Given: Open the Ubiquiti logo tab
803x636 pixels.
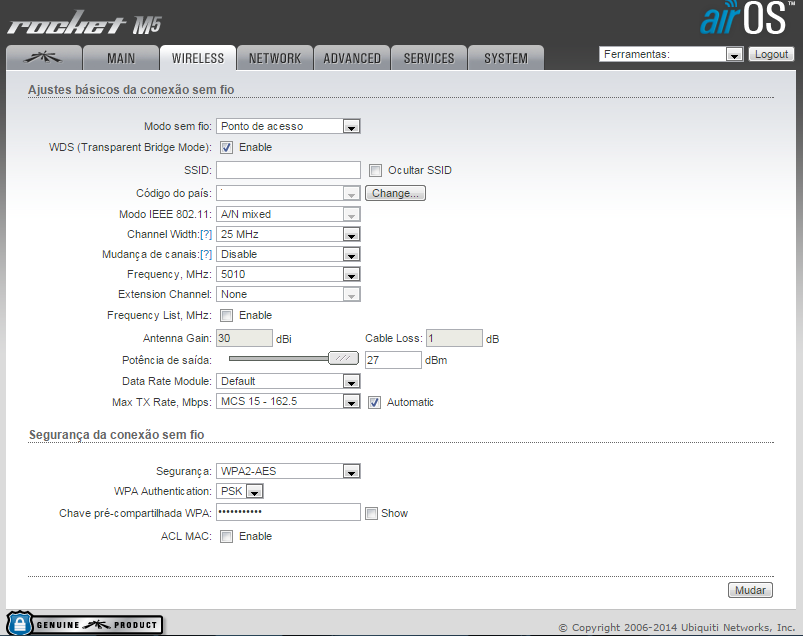Looking at the screenshot, I should pyautogui.click(x=44, y=58).
